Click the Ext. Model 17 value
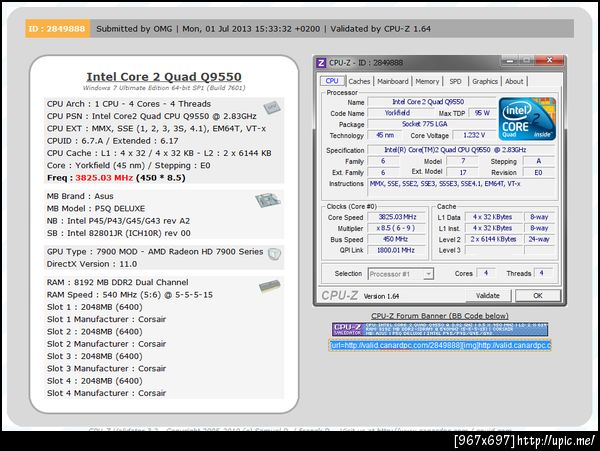 click(x=462, y=173)
